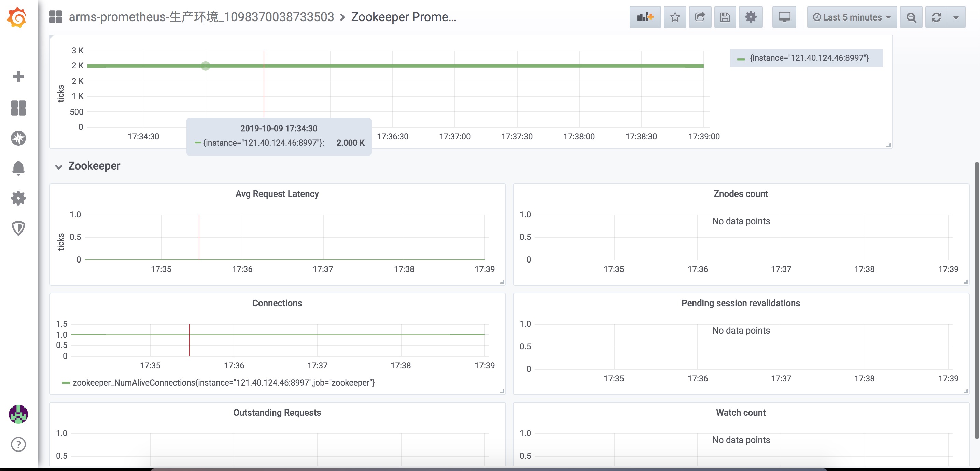Screen dimensions: 980x471
Task: Click the Share dashboard icon
Action: pos(700,17)
